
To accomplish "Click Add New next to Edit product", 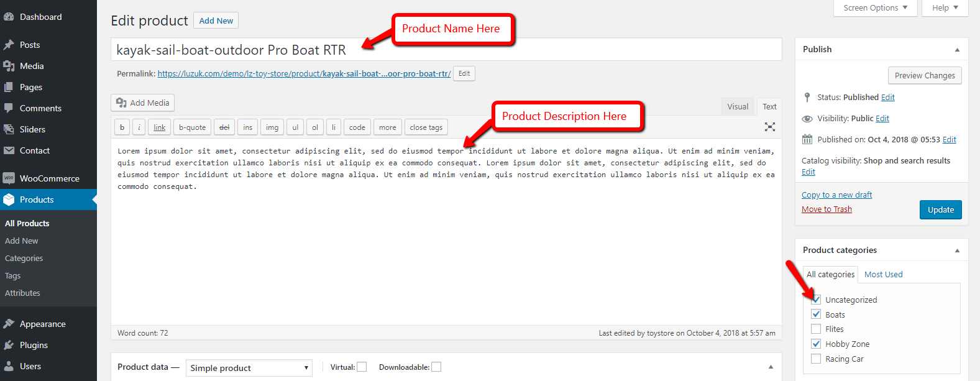I will 216,21.
